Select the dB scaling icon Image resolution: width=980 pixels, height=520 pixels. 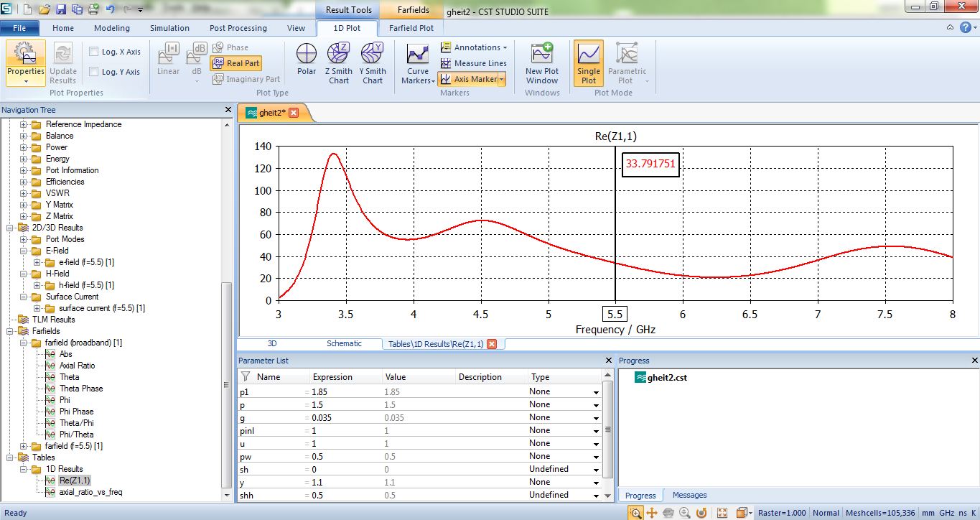point(196,59)
